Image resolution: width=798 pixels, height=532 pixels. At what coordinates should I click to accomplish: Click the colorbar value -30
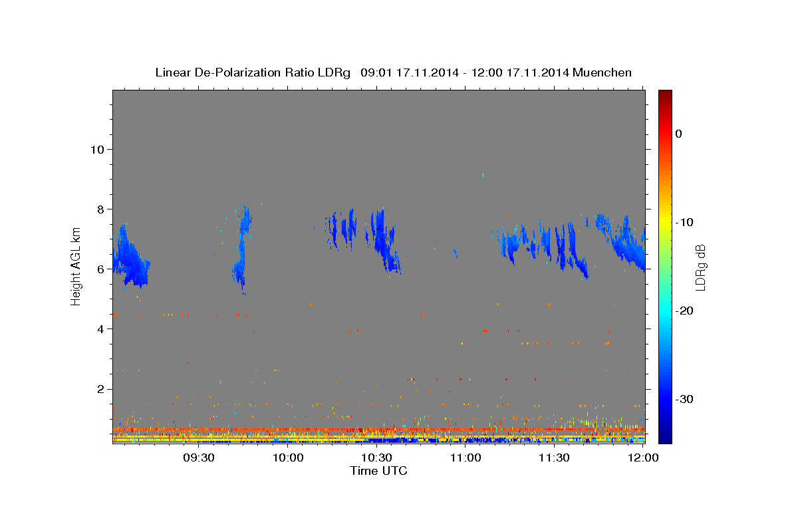click(x=685, y=399)
